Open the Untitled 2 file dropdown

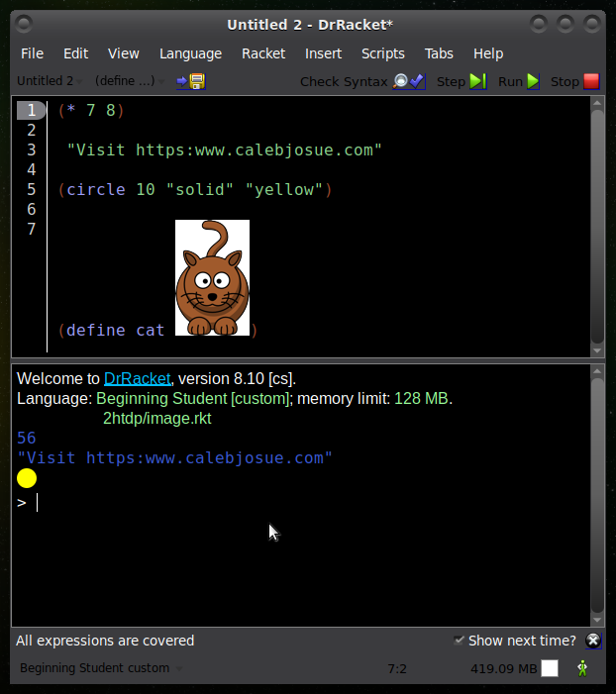coord(50,81)
